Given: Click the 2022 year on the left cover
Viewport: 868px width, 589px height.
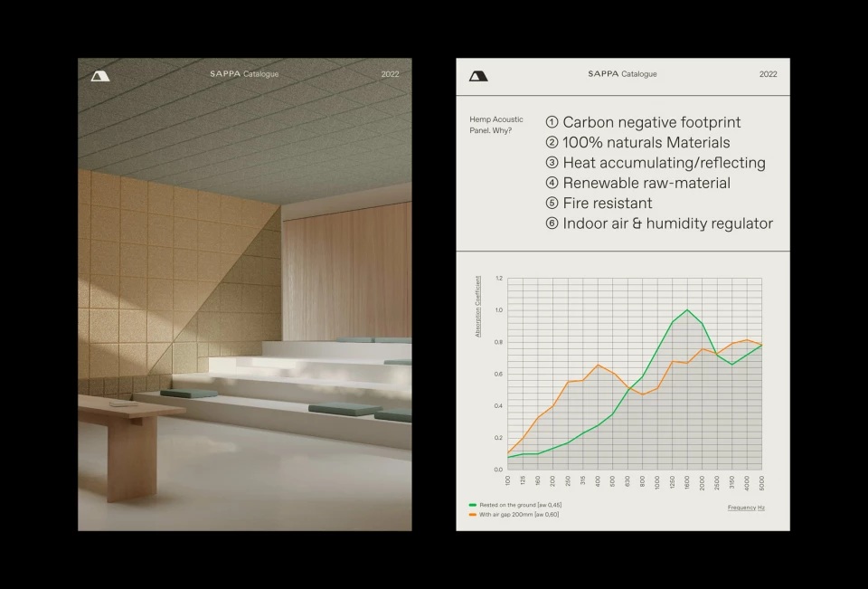Looking at the screenshot, I should (390, 74).
